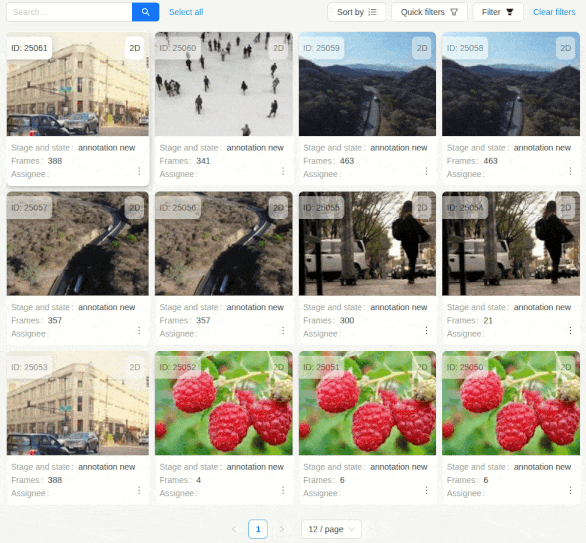The height and width of the screenshot is (543, 586).
Task: Click the blue search magnifier button
Action: click(x=145, y=12)
